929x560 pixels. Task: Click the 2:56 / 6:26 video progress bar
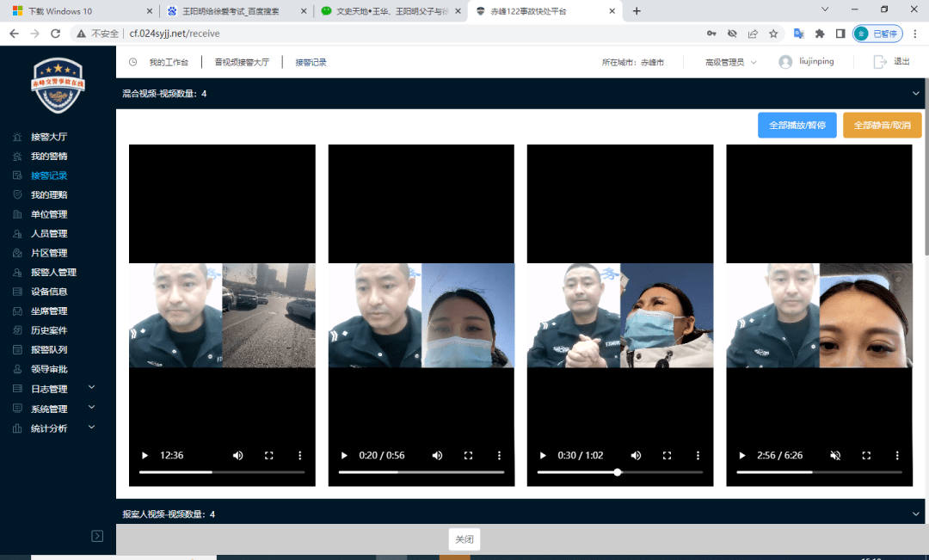point(820,472)
